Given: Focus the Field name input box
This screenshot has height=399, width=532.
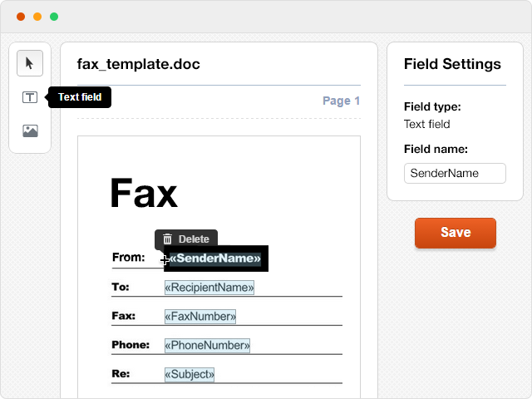Looking at the screenshot, I should click(x=455, y=173).
